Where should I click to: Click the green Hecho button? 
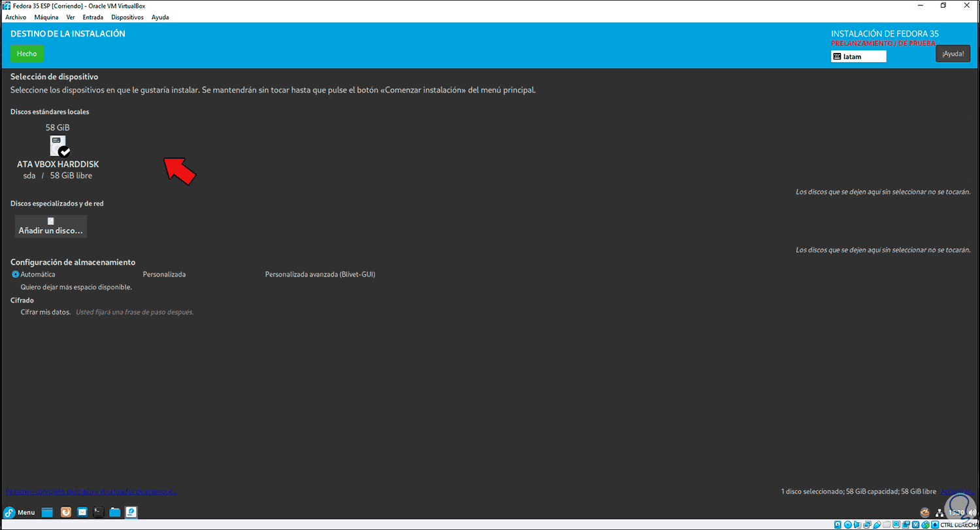[27, 54]
